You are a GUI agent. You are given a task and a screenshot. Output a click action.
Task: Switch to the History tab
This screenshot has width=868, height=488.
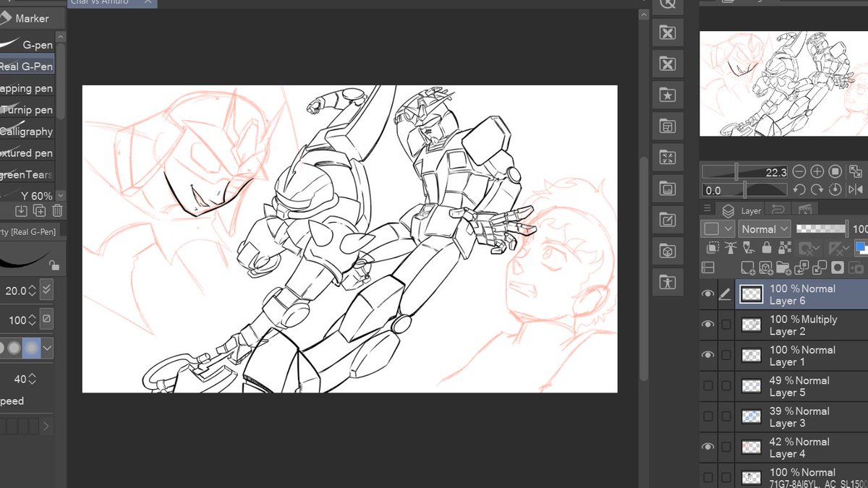[x=778, y=210]
